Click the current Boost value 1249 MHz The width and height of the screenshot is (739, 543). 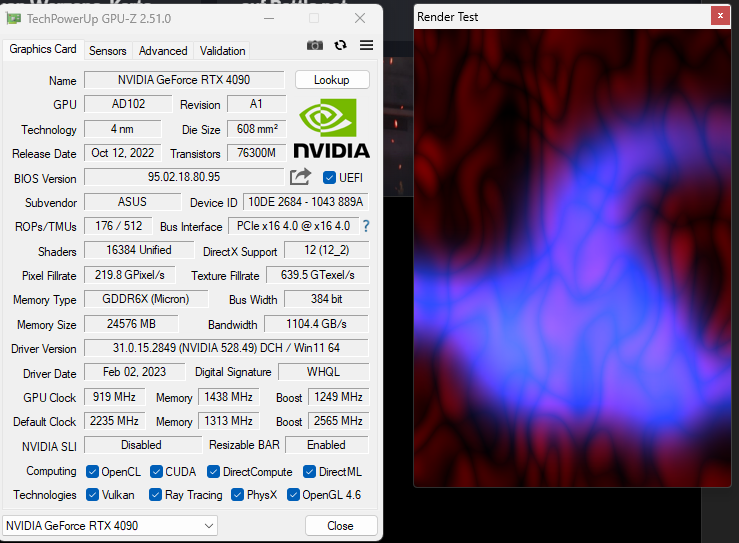(x=338, y=397)
